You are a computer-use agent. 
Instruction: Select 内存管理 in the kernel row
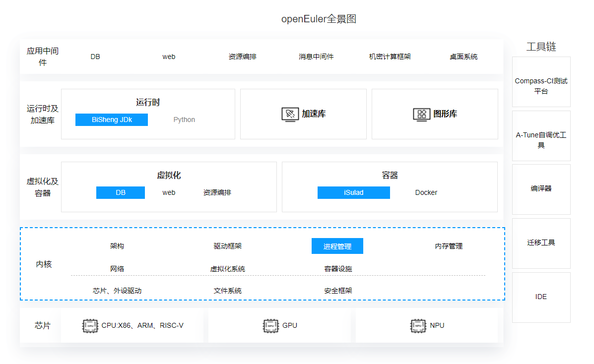click(x=449, y=246)
